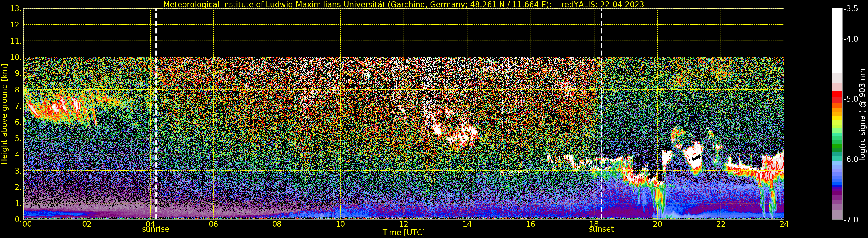The width and height of the screenshot is (868, 238).
Task: Click the white dashed sunrise marker line
Action: [156, 114]
